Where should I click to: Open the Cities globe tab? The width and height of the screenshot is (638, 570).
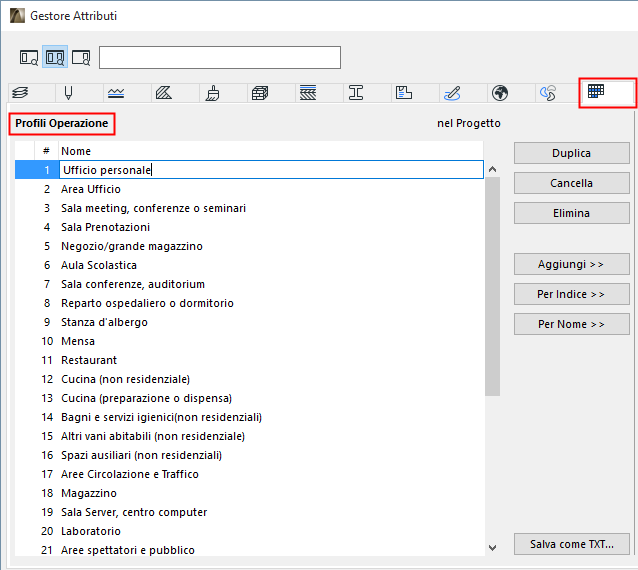click(500, 93)
